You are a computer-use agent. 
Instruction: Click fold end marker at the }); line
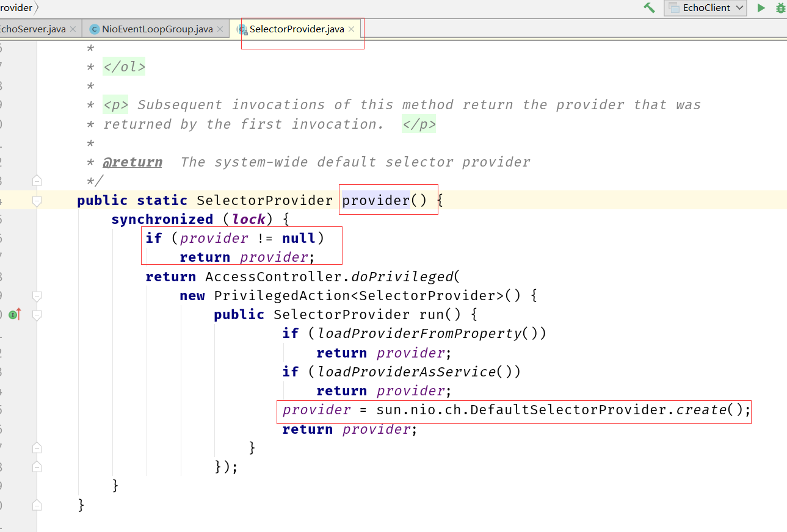[x=37, y=467]
